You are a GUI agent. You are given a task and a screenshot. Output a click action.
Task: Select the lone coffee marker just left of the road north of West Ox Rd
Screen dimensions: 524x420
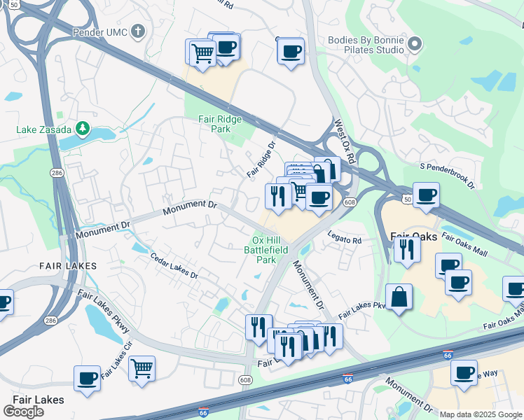(x=291, y=53)
